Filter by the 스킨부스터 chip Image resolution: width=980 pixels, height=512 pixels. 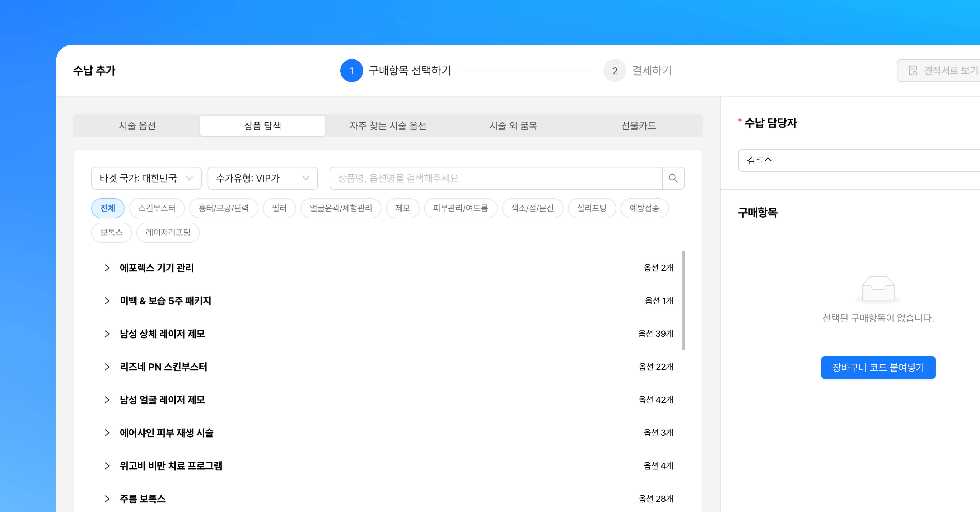point(157,208)
